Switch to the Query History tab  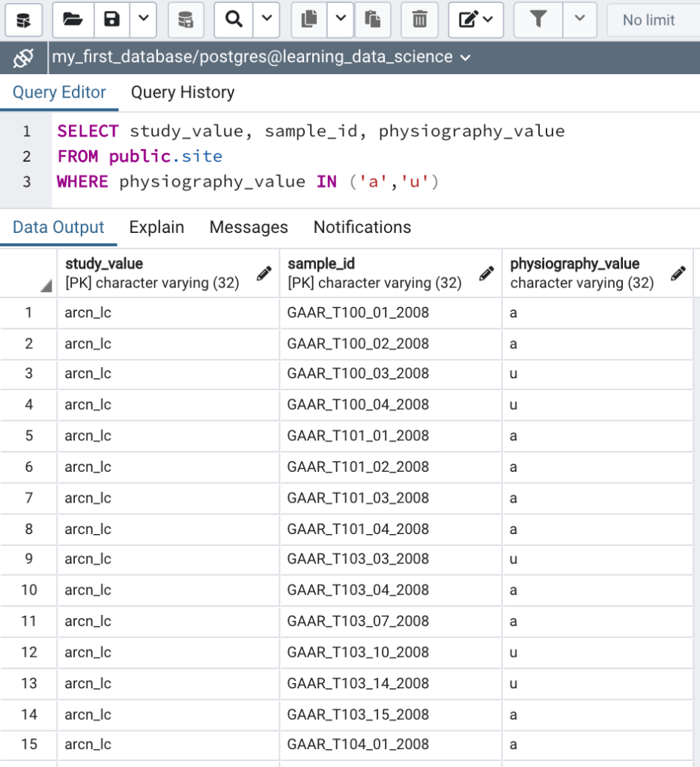[183, 92]
